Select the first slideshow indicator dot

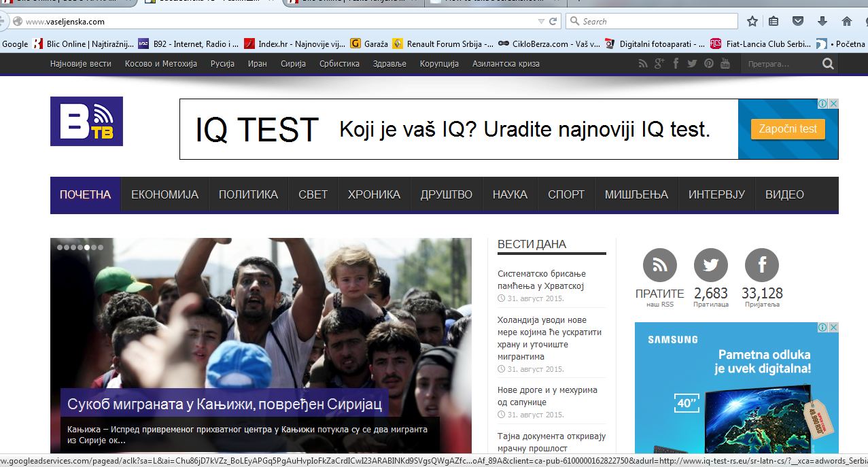click(x=60, y=247)
